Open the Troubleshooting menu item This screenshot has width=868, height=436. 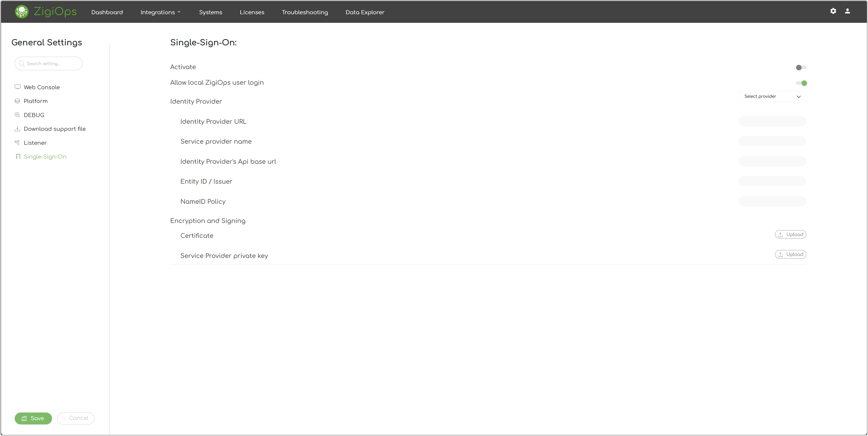305,12
